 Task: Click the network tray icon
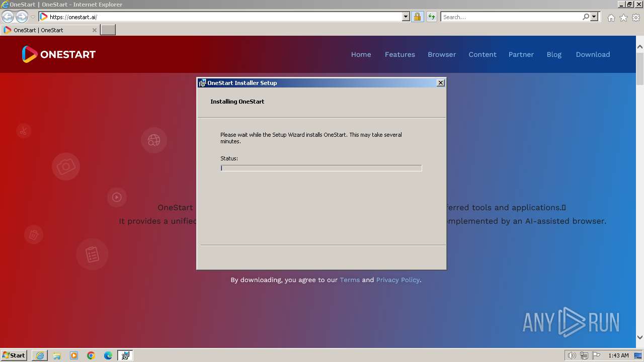584,355
